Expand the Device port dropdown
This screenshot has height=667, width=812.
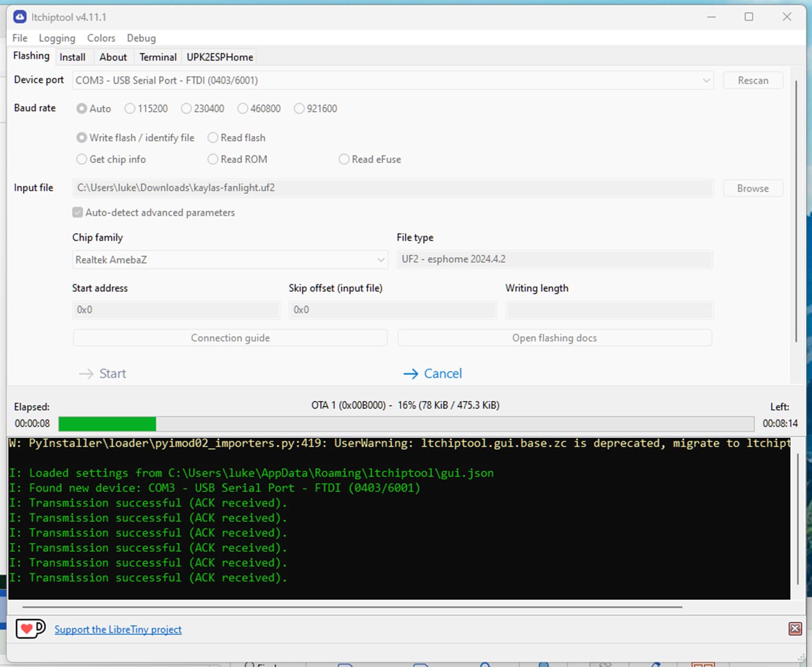[x=393, y=80]
